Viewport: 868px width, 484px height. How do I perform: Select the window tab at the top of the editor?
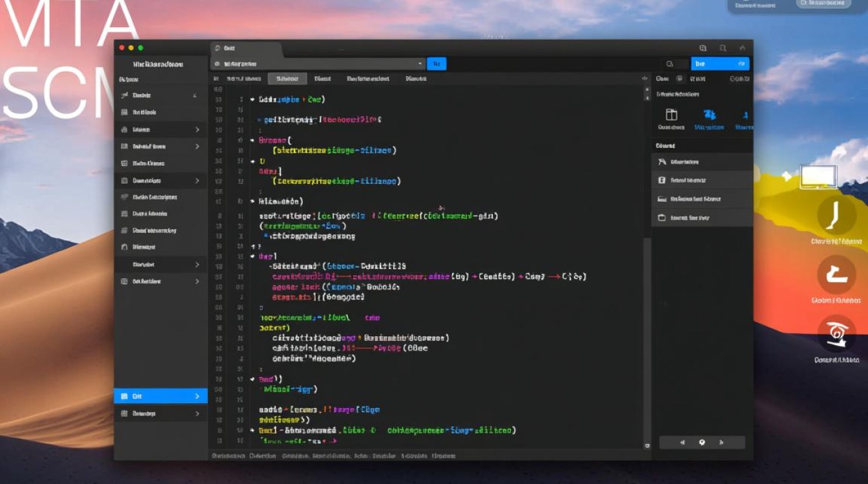coord(245,48)
